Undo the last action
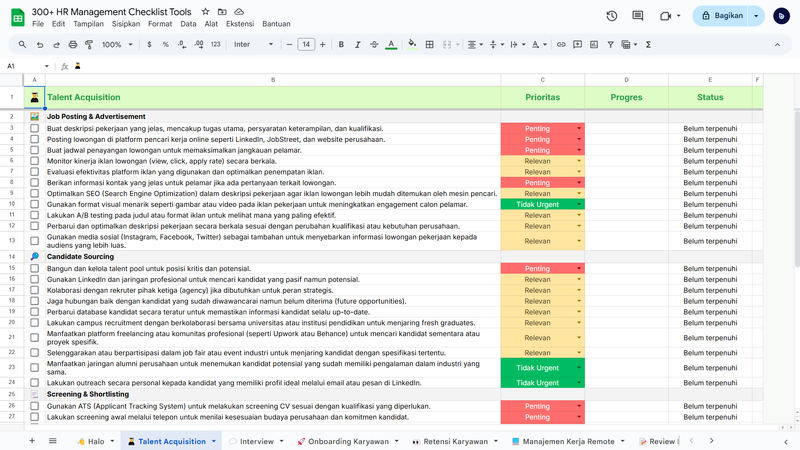800x450 pixels. click(x=39, y=45)
